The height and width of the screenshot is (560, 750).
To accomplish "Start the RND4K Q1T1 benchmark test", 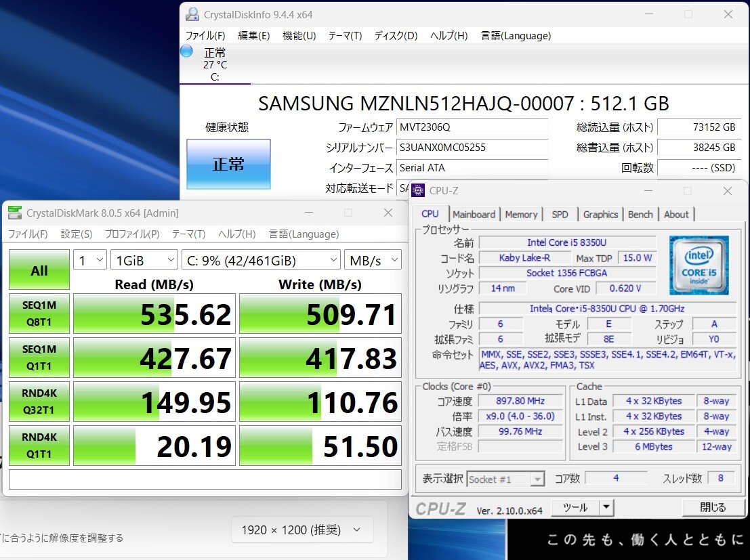I will click(39, 446).
